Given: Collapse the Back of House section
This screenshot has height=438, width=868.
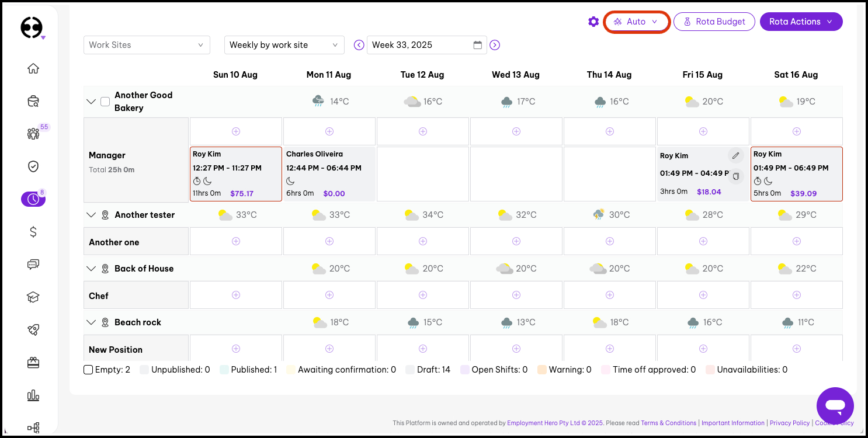Looking at the screenshot, I should [91, 269].
